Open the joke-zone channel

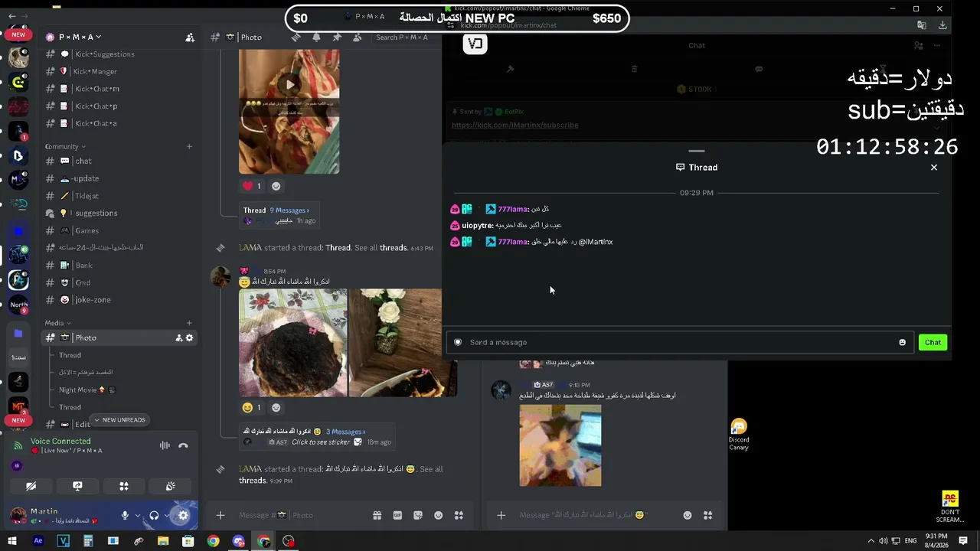[119, 300]
